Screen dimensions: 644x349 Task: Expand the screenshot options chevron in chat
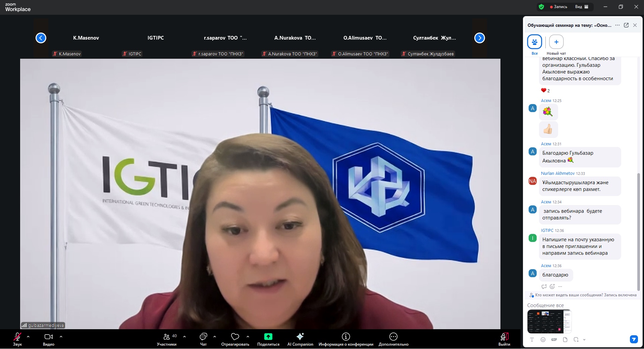tap(584, 340)
